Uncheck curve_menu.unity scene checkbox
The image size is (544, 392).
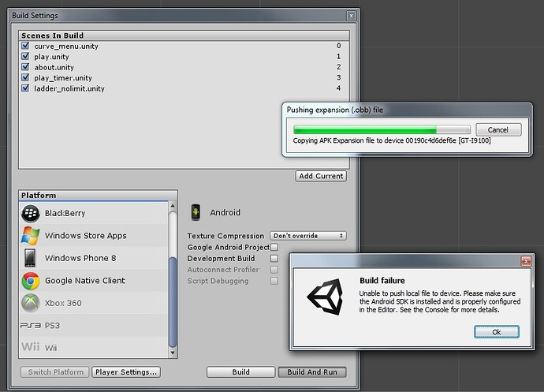pyautogui.click(x=25, y=46)
